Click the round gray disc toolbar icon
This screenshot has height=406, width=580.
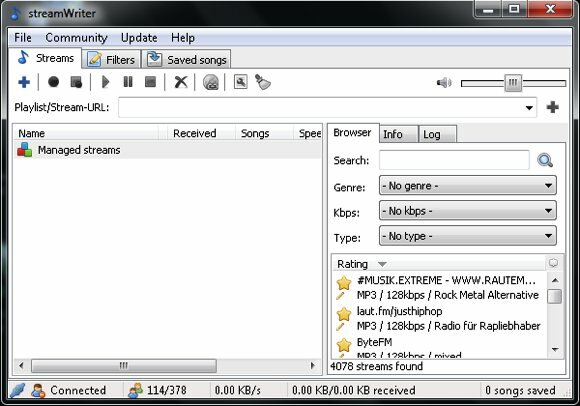pyautogui.click(x=211, y=82)
